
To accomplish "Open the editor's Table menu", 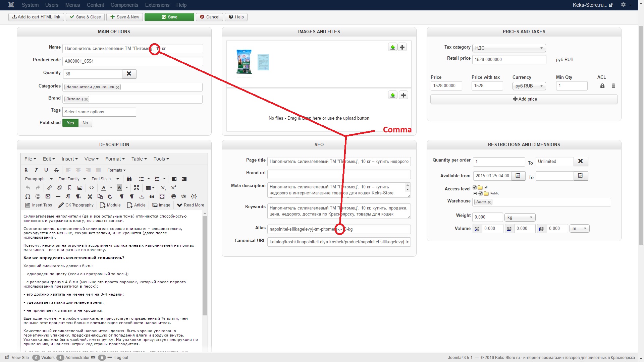I will pos(139,159).
